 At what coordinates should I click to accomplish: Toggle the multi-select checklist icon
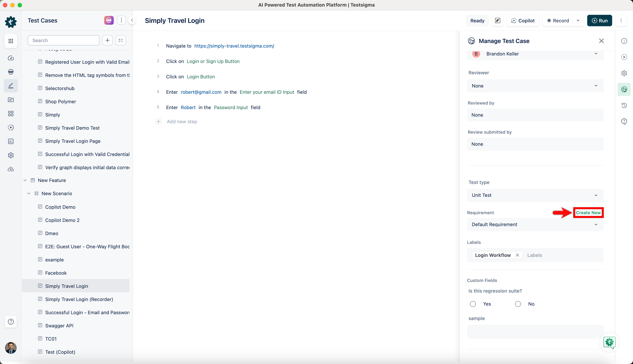(x=121, y=40)
